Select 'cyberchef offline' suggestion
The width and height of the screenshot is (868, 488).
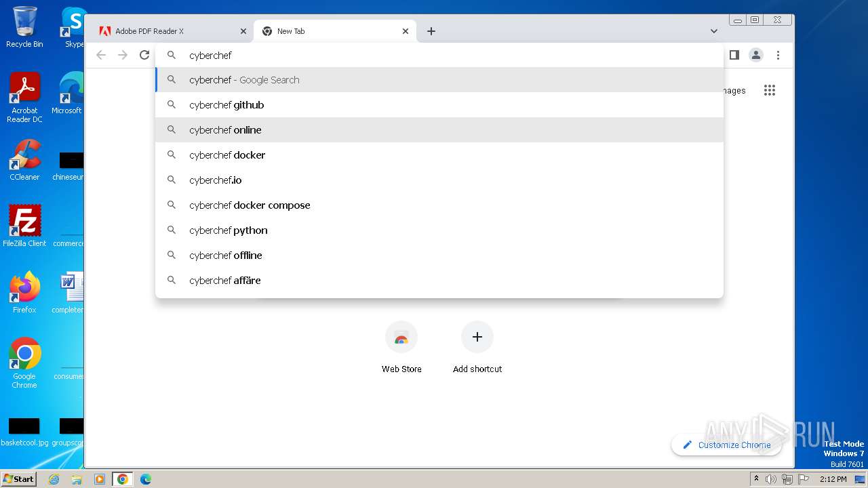coord(439,256)
